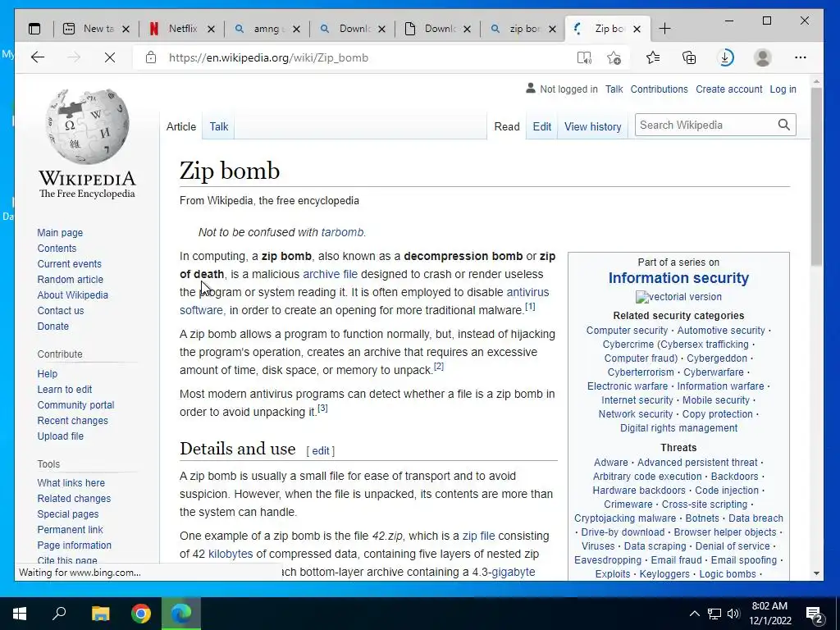
Task: Open the volume speaker tray icon
Action: [x=733, y=614]
